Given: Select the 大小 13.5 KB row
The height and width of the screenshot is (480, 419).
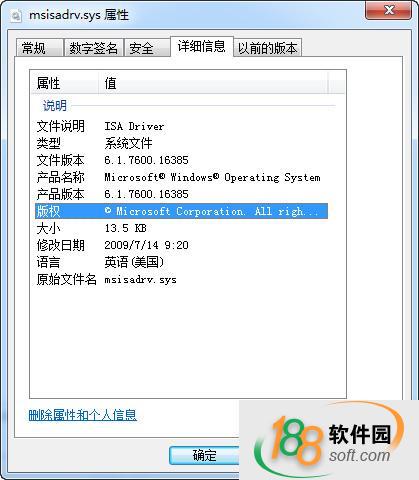Looking at the screenshot, I should 181,228.
